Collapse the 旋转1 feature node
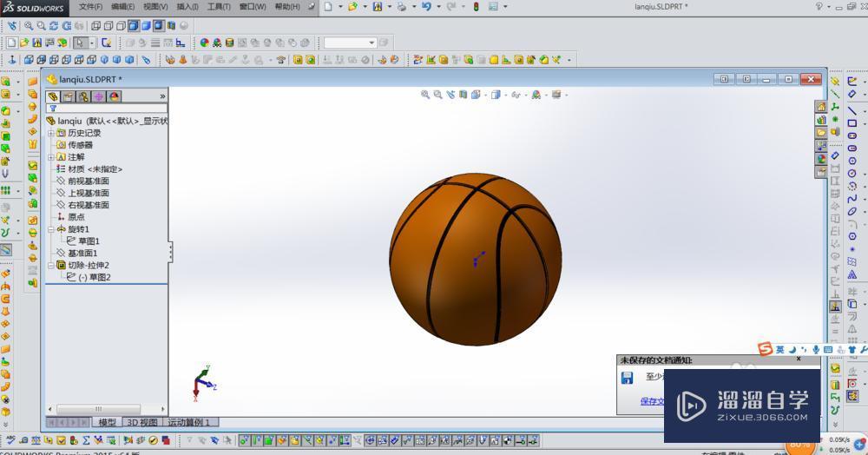This screenshot has height=455, width=868. coord(51,229)
